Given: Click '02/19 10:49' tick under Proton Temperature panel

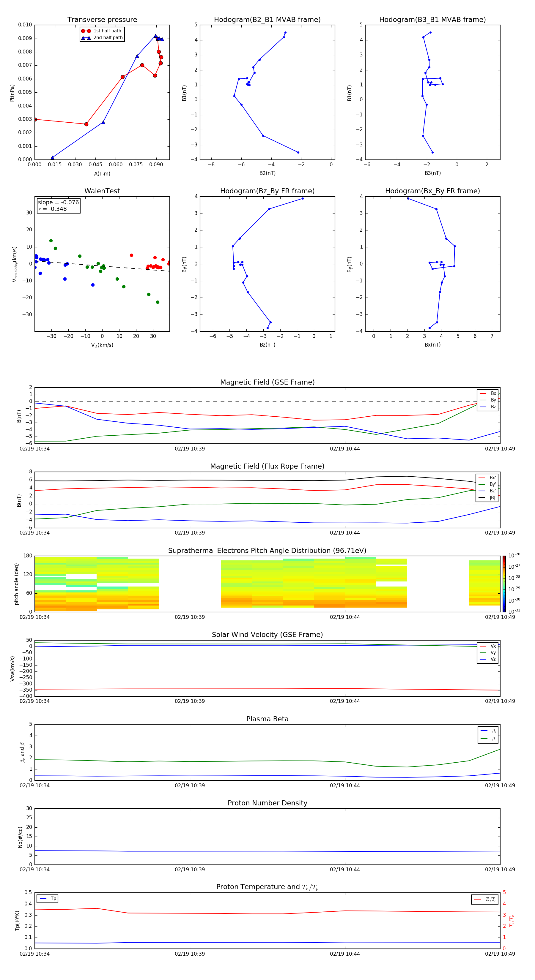Looking at the screenshot, I should 500,954.
